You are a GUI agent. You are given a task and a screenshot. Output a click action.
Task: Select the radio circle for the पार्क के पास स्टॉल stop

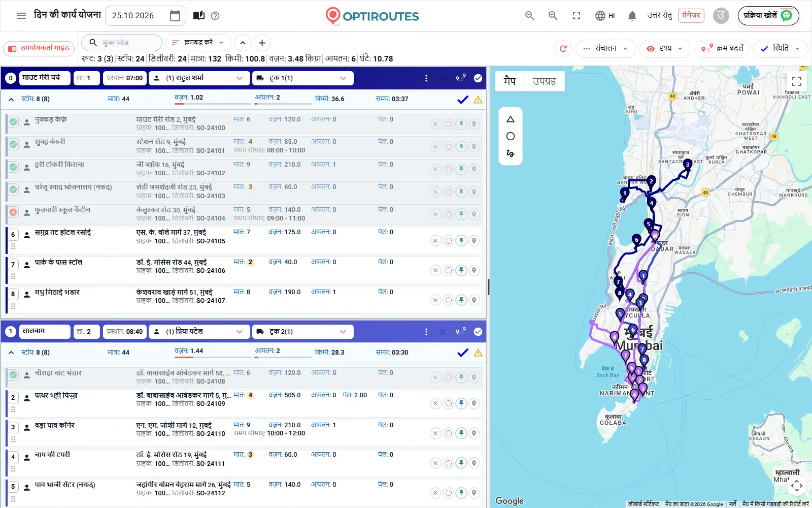tap(449, 270)
